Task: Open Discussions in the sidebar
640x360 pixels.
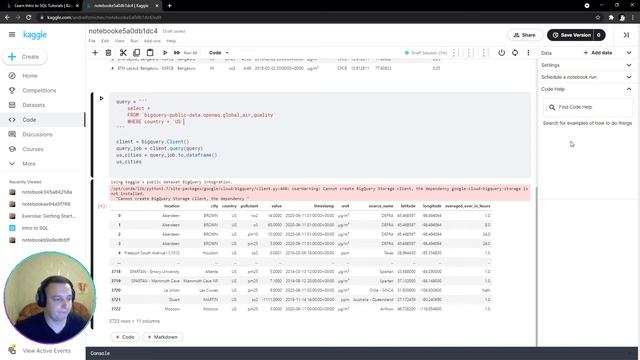Action: click(x=37, y=134)
